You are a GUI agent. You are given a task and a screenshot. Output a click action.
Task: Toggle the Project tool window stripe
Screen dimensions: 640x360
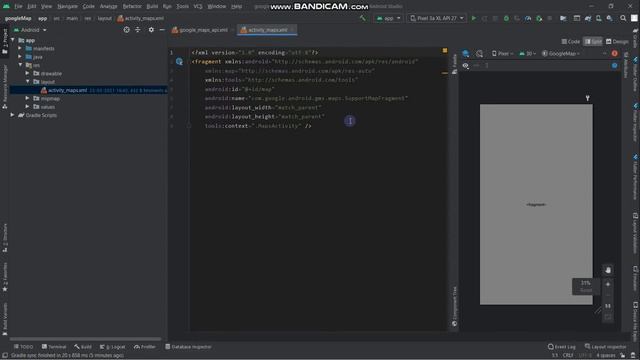pyautogui.click(x=5, y=42)
